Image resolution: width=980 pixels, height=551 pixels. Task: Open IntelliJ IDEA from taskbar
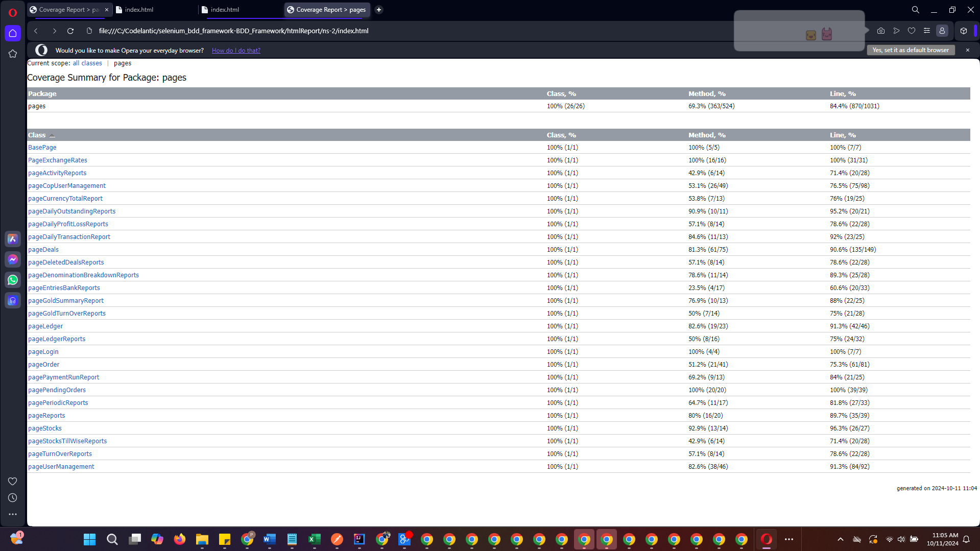pos(360,539)
